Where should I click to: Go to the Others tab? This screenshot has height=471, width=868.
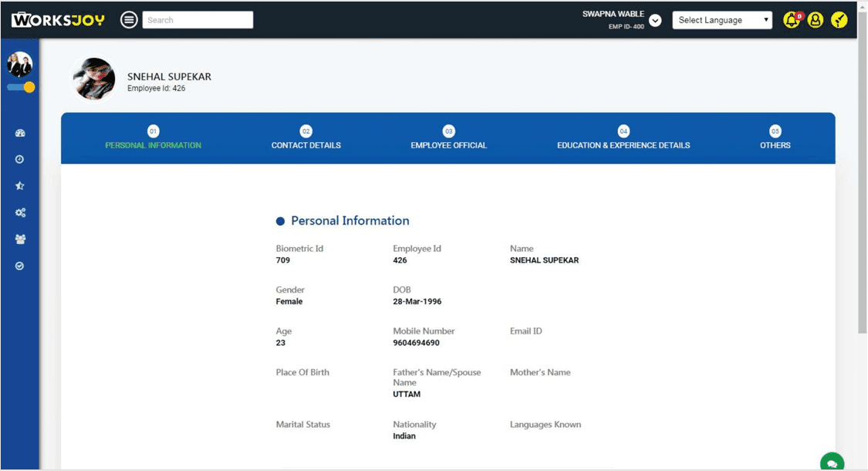(775, 138)
